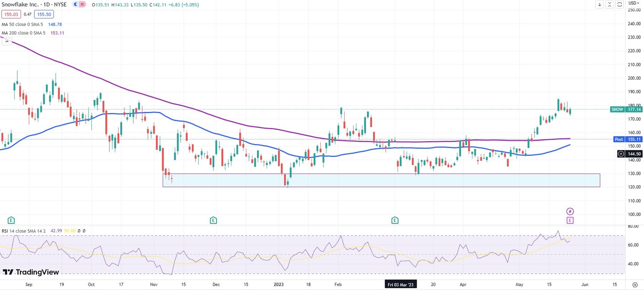Viewport: 644px width, 292px height.
Task: Click the red 155.03 sell price button
Action: click(x=11, y=14)
